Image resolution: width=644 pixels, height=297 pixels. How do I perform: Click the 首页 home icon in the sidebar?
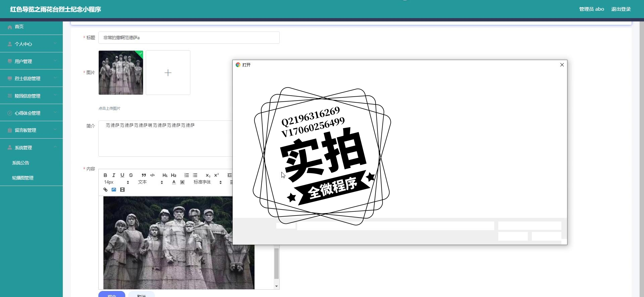(10, 27)
